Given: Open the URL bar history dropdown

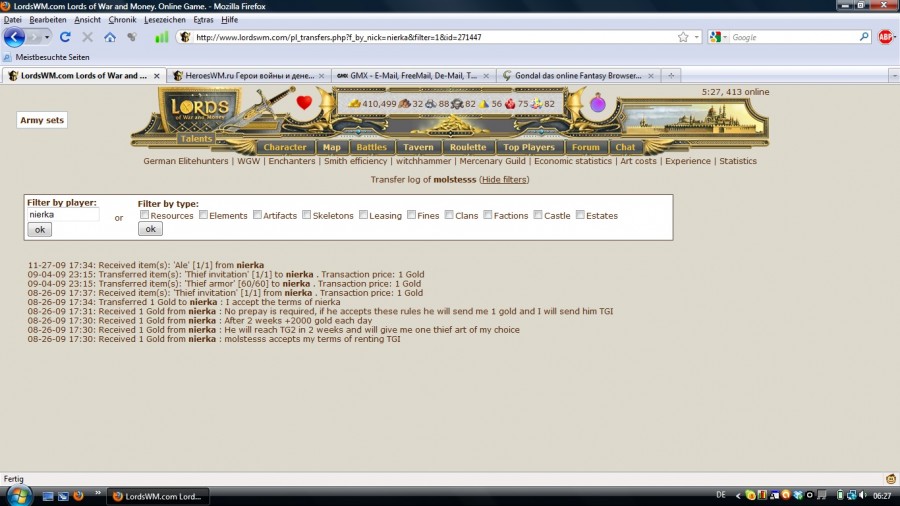Looking at the screenshot, I should [696, 37].
